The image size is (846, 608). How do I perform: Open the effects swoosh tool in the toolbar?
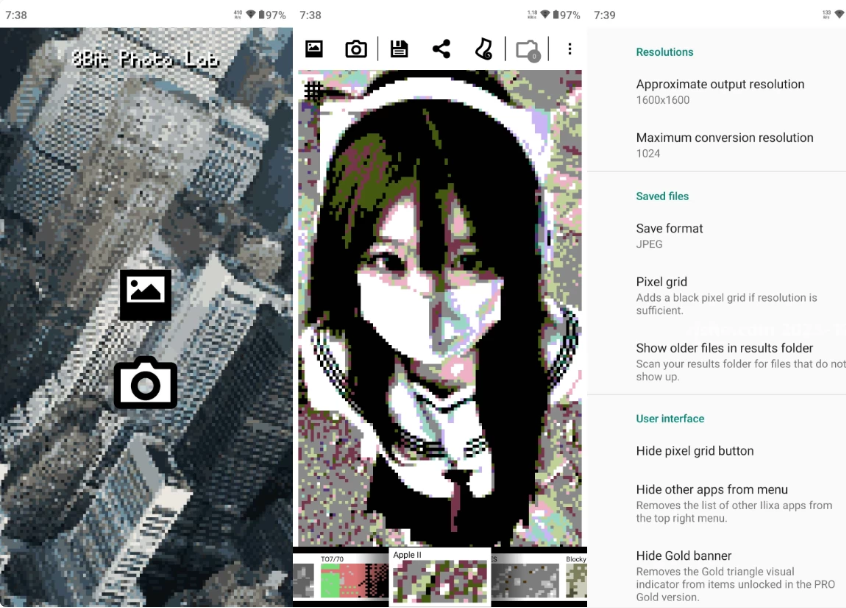click(x=484, y=48)
